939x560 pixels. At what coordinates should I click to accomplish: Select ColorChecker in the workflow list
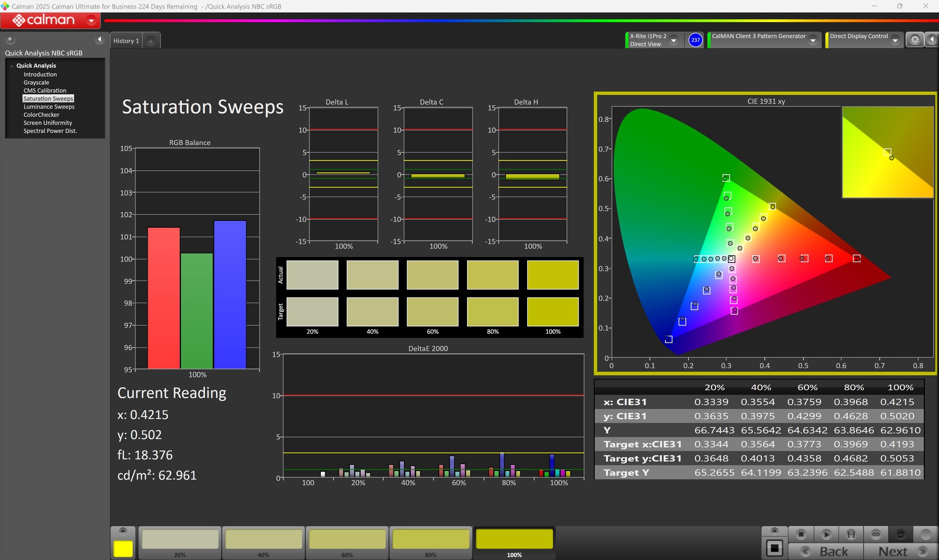tap(41, 115)
